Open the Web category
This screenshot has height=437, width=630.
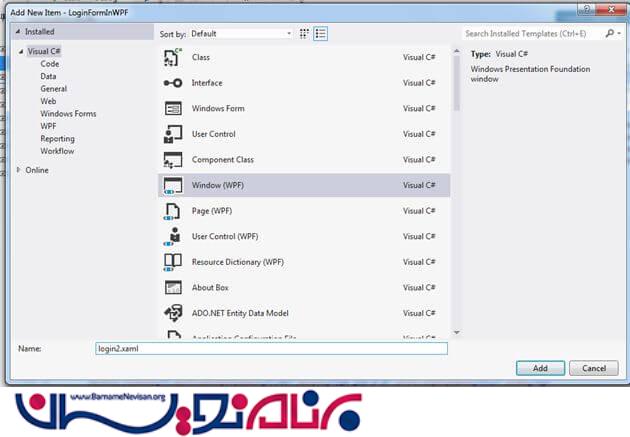48,101
